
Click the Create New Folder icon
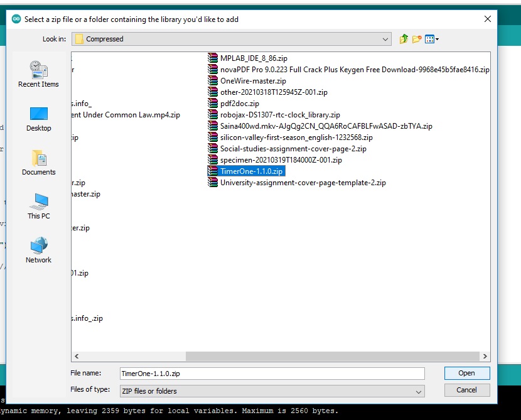417,39
